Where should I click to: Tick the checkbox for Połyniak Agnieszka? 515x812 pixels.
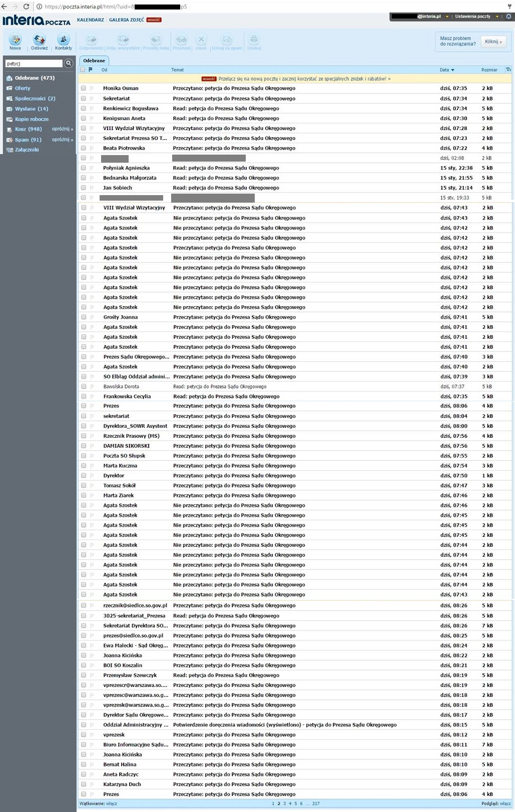[84, 168]
